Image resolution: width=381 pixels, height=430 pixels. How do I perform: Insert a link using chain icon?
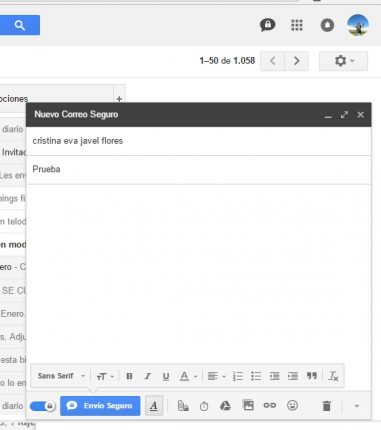click(x=270, y=405)
